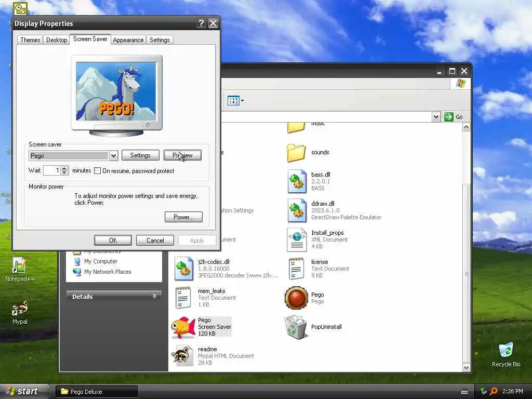Select the Screen Saver tab
This screenshot has height=399, width=532.
pyautogui.click(x=90, y=39)
